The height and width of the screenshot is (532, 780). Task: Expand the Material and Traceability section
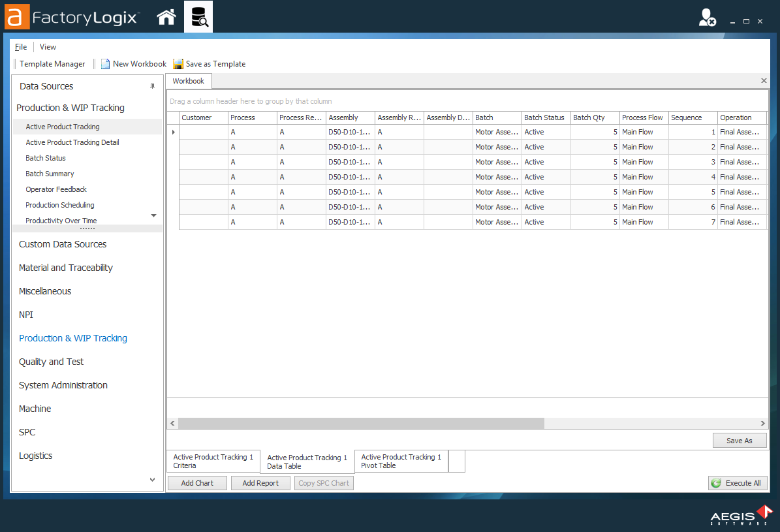66,267
